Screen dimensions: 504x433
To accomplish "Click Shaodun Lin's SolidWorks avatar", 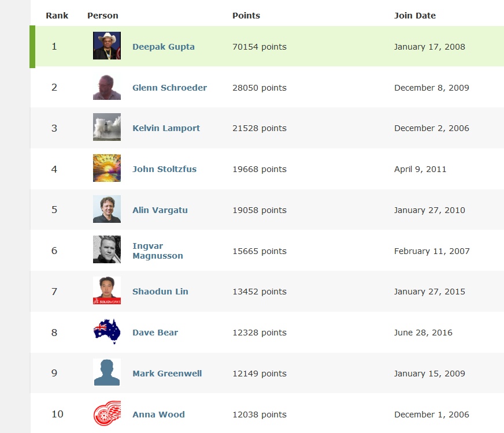I will 107,290.
